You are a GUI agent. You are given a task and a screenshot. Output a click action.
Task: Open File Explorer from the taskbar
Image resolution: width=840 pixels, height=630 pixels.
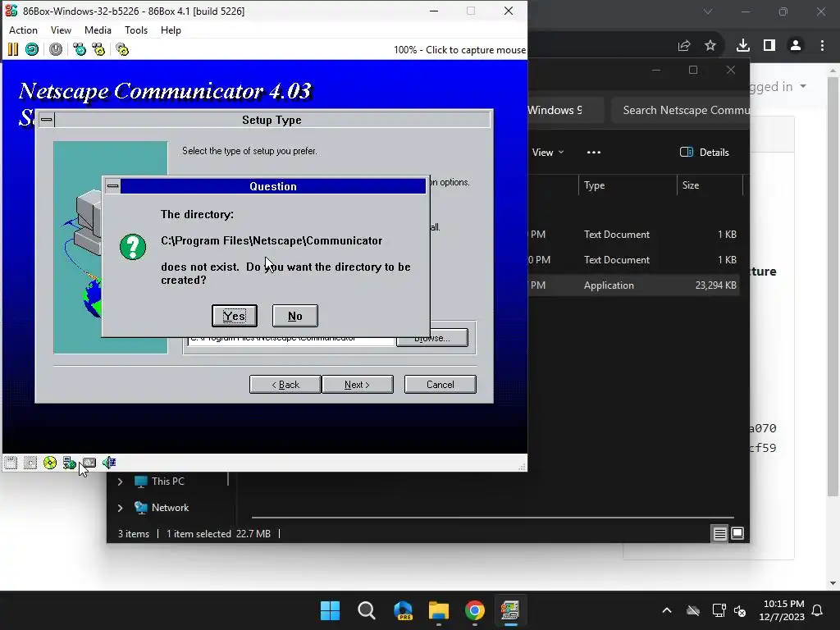[x=439, y=610]
